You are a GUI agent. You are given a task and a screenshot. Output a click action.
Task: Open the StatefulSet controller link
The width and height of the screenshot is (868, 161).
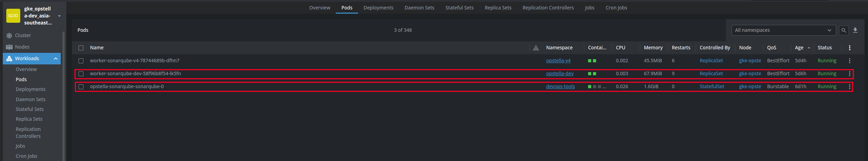point(712,86)
